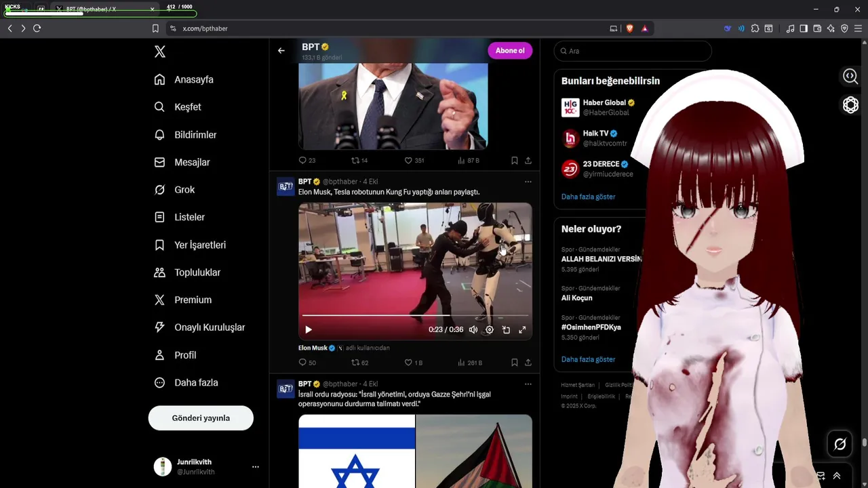The width and height of the screenshot is (868, 488).
Task: Click Daha fazla göster under suggested accounts
Action: 588,197
